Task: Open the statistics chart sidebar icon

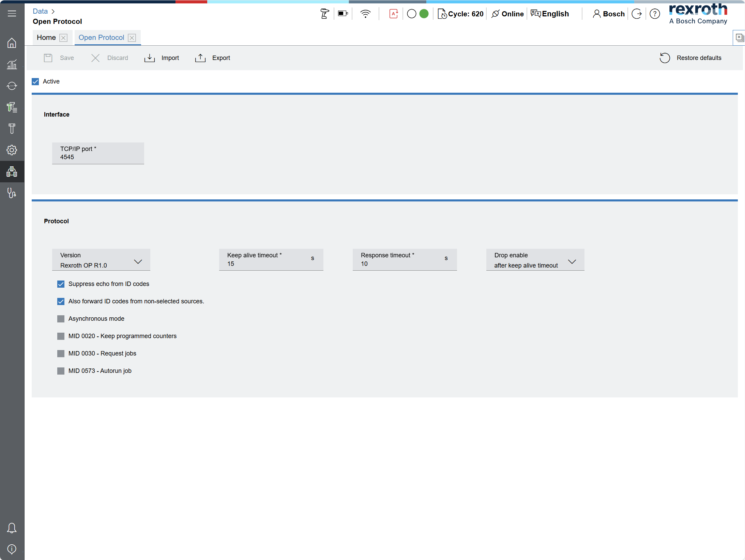Action: 12,64
